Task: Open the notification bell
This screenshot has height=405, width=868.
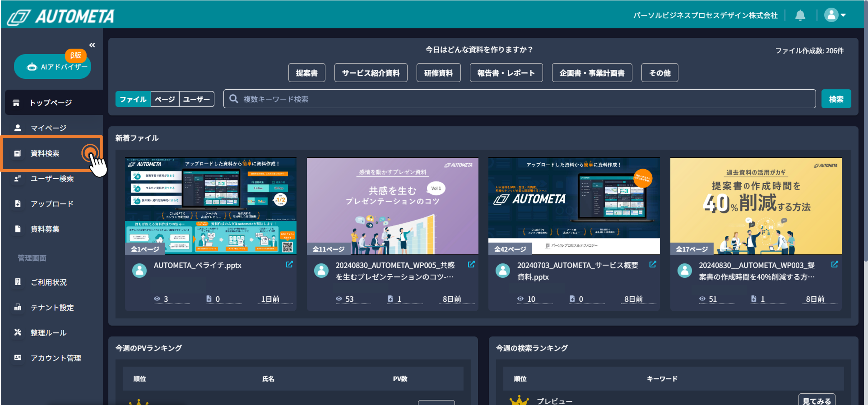Action: (800, 15)
